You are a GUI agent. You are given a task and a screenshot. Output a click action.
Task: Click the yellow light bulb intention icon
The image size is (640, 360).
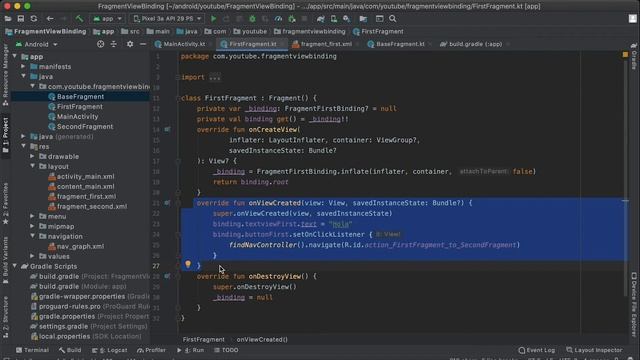pos(188,264)
